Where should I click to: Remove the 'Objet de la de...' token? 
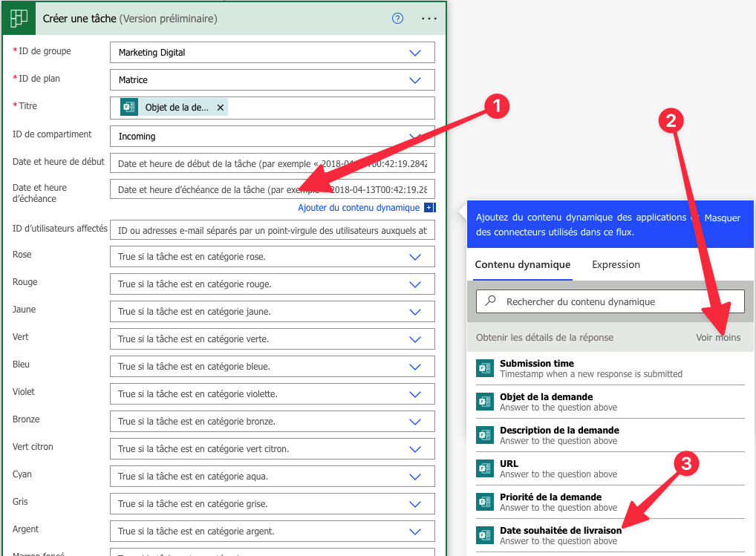pyautogui.click(x=220, y=108)
